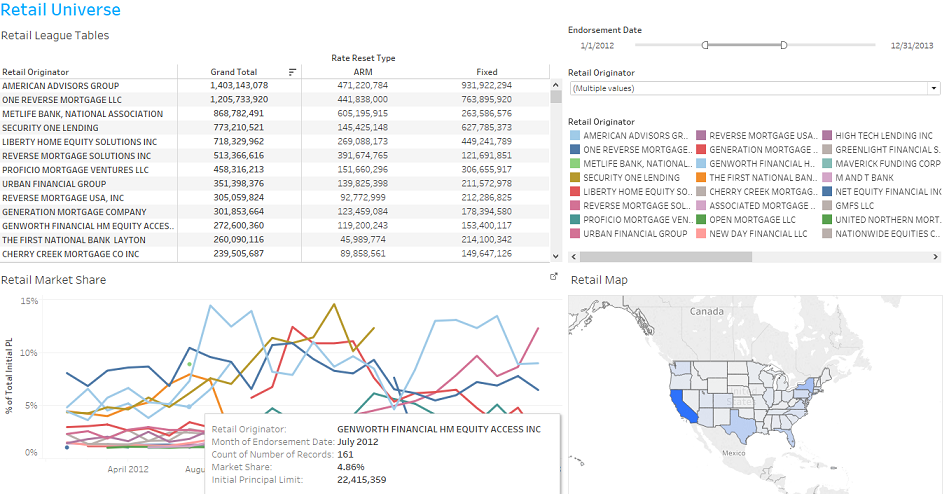The image size is (949, 494).
Task: Click Nationwide Equities legend color swatch
Action: [x=827, y=234]
